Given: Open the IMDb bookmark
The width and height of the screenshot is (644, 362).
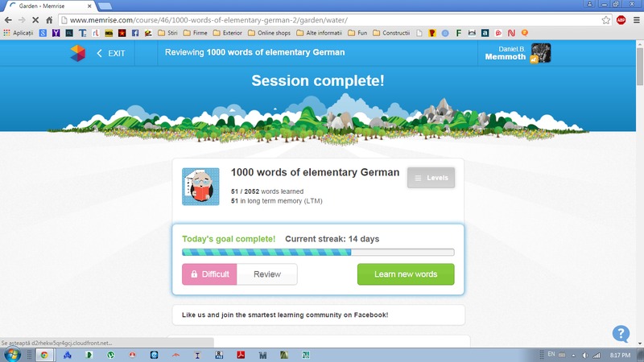Looking at the screenshot, I should (109, 33).
